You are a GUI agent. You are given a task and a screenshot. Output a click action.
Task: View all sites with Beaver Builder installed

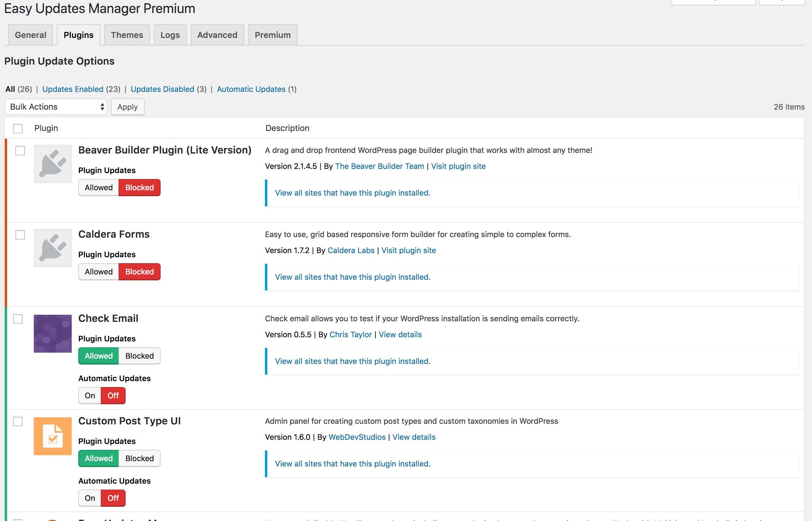click(352, 193)
